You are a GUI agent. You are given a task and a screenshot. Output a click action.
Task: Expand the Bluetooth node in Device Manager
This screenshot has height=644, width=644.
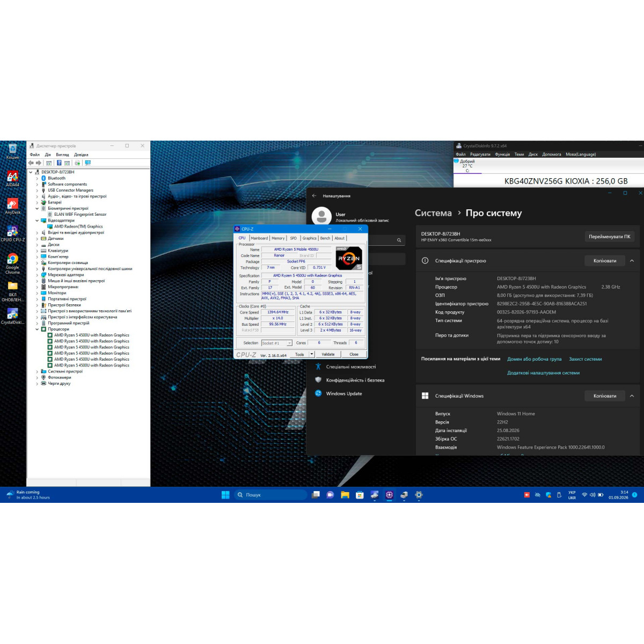click(37, 178)
